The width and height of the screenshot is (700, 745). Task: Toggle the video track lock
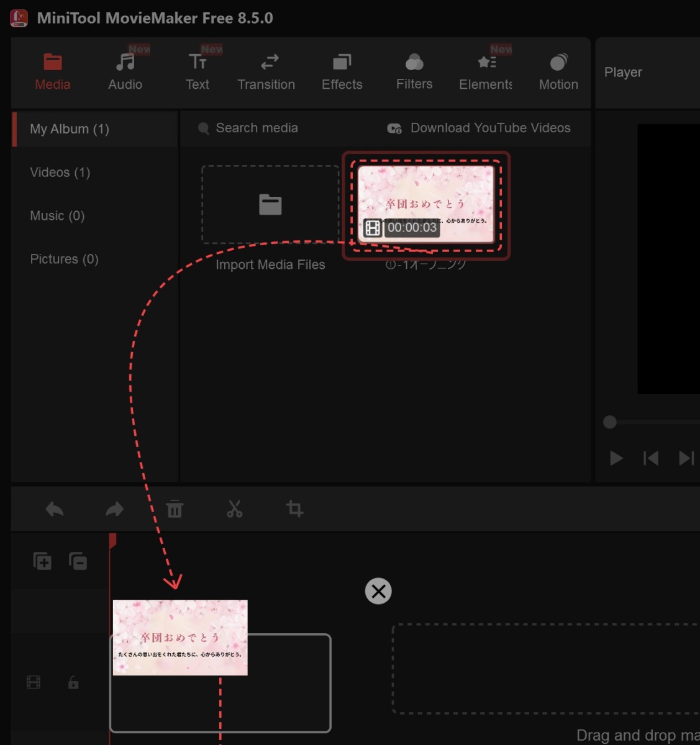click(x=73, y=683)
